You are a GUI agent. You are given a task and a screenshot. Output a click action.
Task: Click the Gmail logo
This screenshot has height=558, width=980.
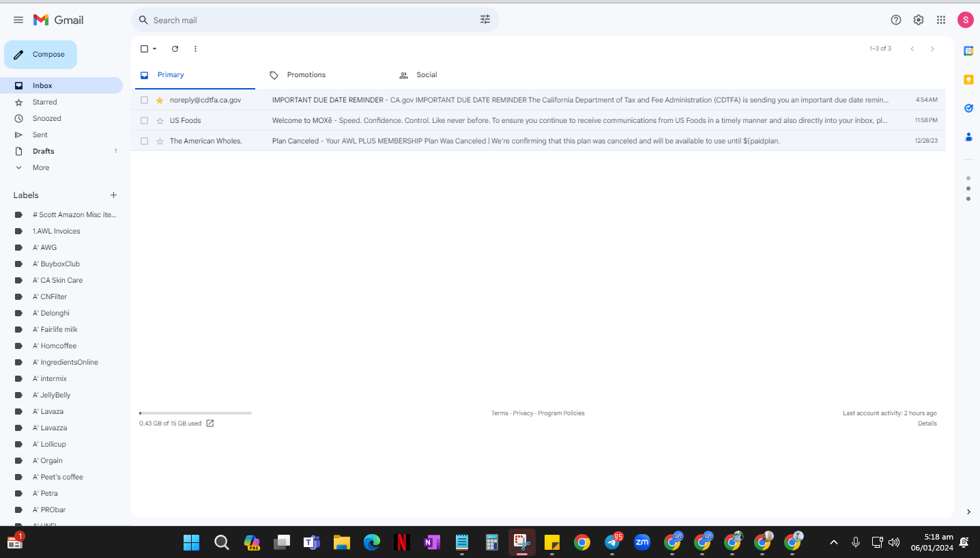click(x=59, y=20)
